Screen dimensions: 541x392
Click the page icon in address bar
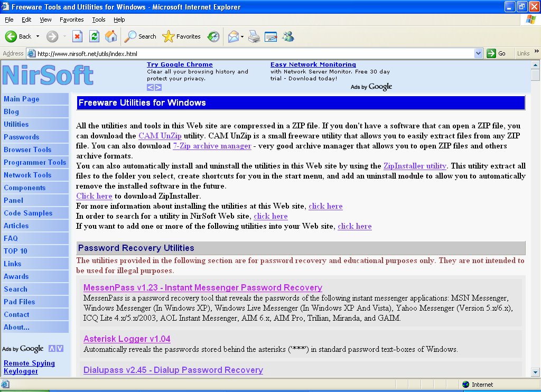(31, 53)
